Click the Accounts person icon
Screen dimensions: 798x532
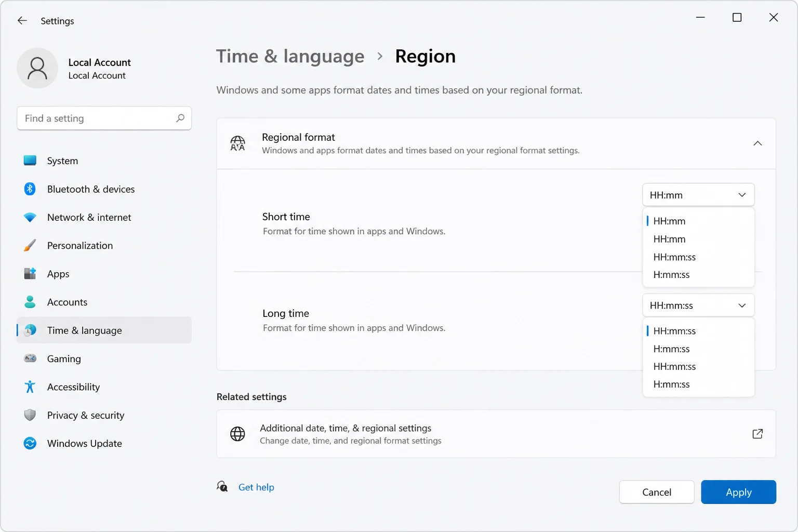click(x=30, y=302)
